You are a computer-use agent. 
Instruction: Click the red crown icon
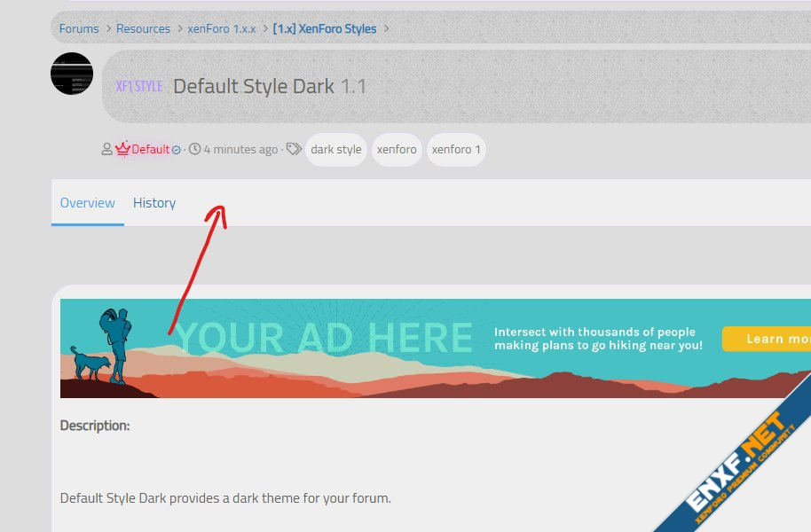[x=122, y=149]
